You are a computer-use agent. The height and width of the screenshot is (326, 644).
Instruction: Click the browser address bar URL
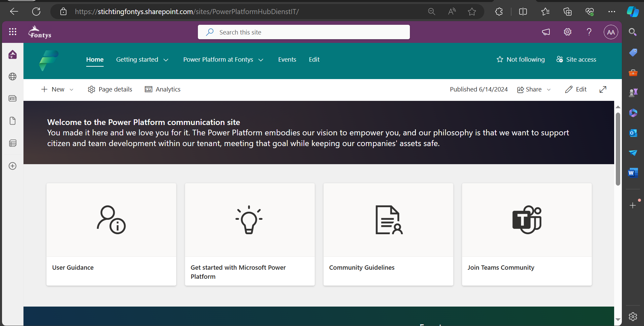(187, 12)
